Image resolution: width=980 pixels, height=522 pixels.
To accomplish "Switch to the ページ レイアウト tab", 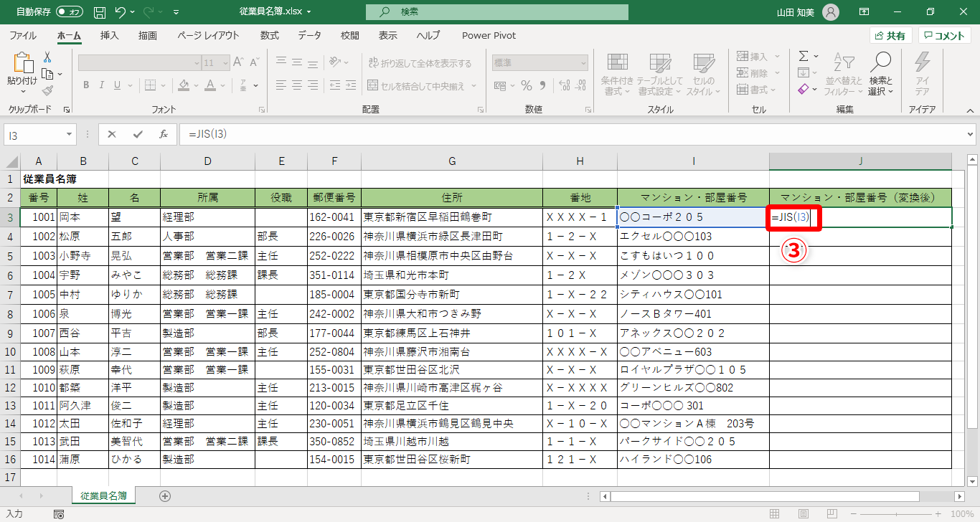I will point(208,35).
